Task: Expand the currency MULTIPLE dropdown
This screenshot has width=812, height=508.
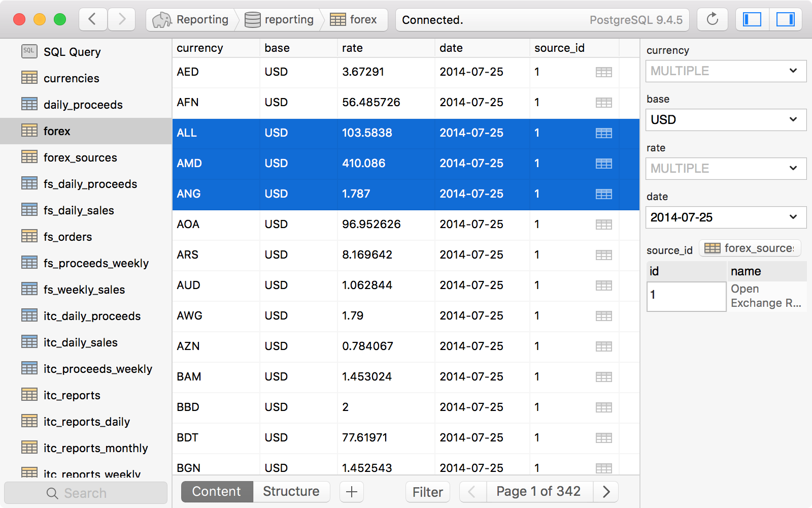Action: (725, 71)
